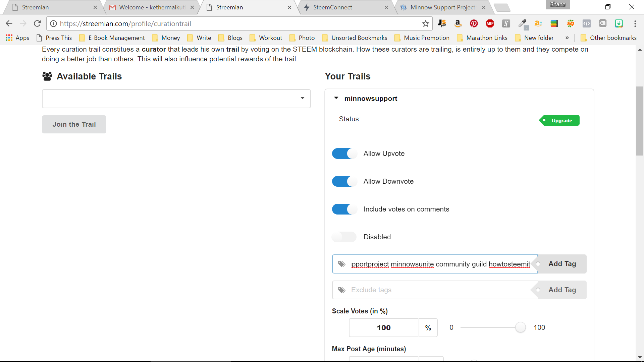Image resolution: width=644 pixels, height=362 pixels.
Task: Click the Amazon icon in browser toolbar
Action: [x=458, y=24]
